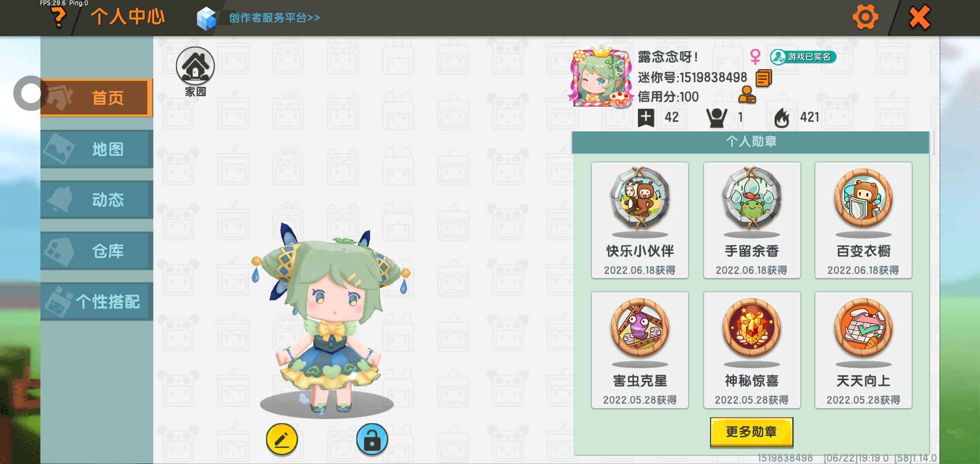This screenshot has width=980, height=464.
Task: Tap the floating round record circle
Action: [x=30, y=93]
